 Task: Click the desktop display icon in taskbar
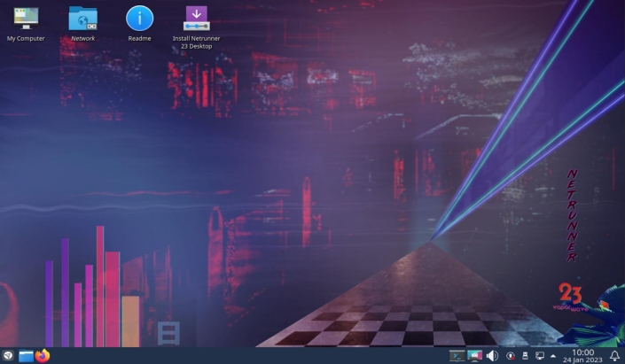click(474, 356)
